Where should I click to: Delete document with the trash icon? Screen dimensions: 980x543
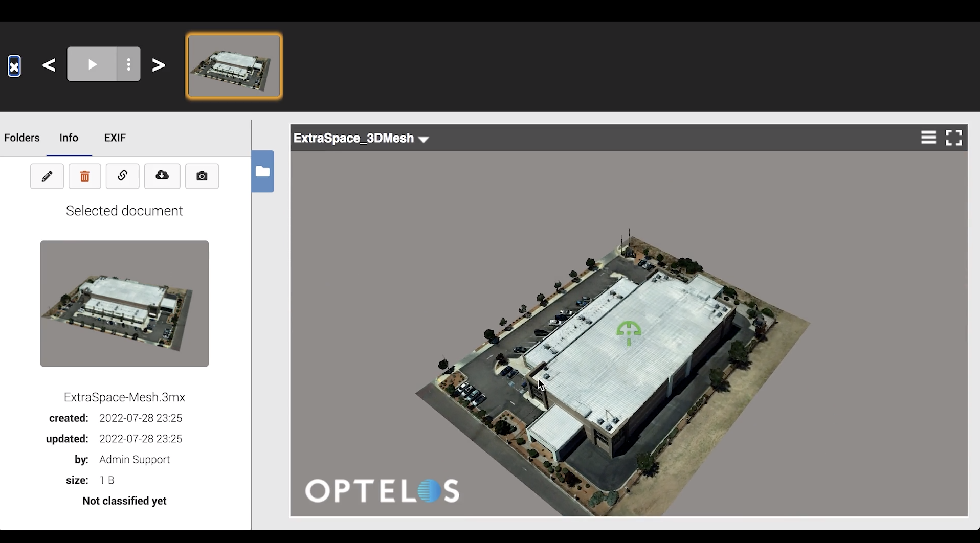(x=85, y=176)
